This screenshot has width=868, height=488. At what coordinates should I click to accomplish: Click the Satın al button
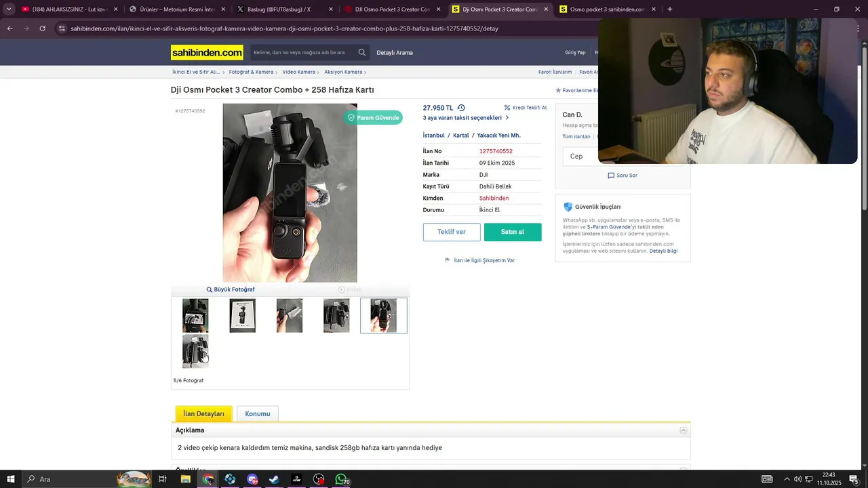pos(513,232)
